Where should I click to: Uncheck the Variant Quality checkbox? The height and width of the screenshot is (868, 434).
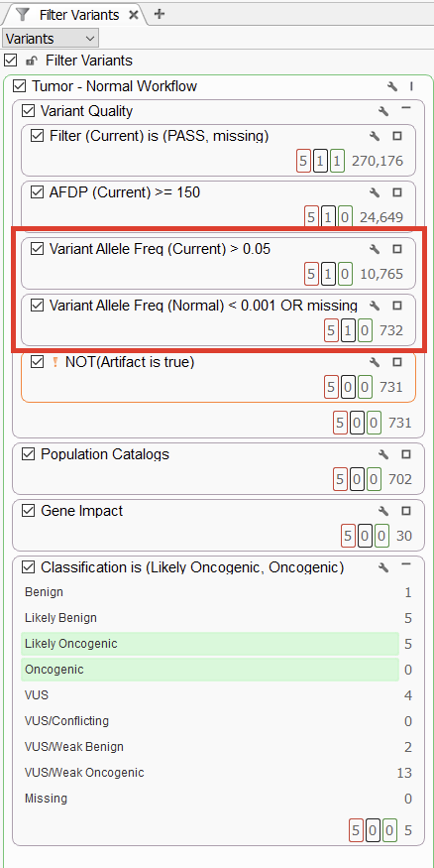[28, 111]
